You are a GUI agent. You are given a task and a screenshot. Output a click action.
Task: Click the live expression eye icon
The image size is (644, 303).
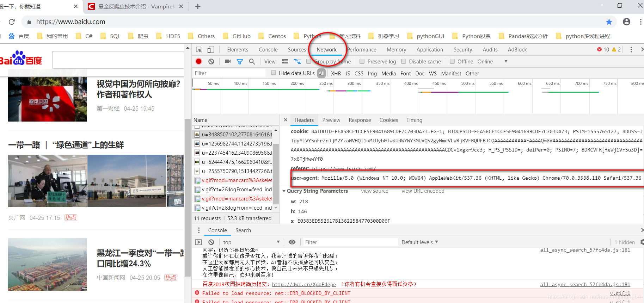coord(292,242)
